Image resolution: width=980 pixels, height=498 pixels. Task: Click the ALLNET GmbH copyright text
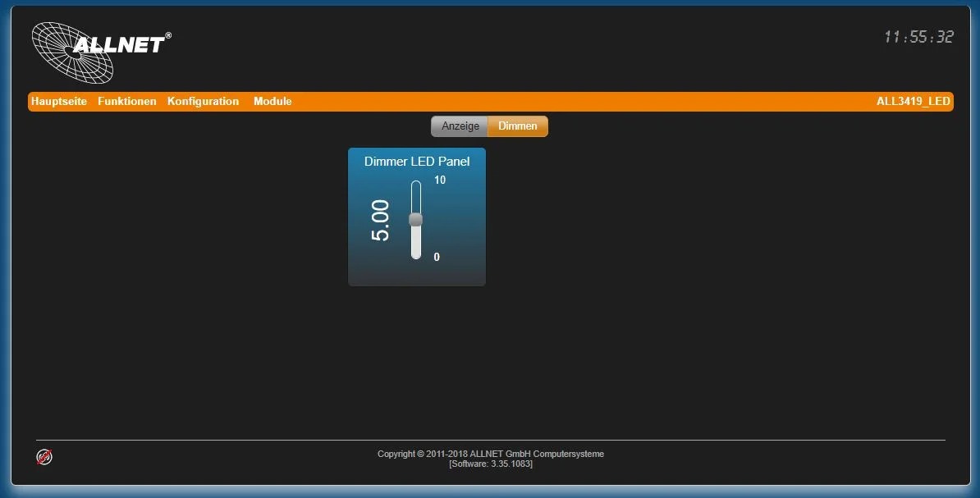pos(490,453)
